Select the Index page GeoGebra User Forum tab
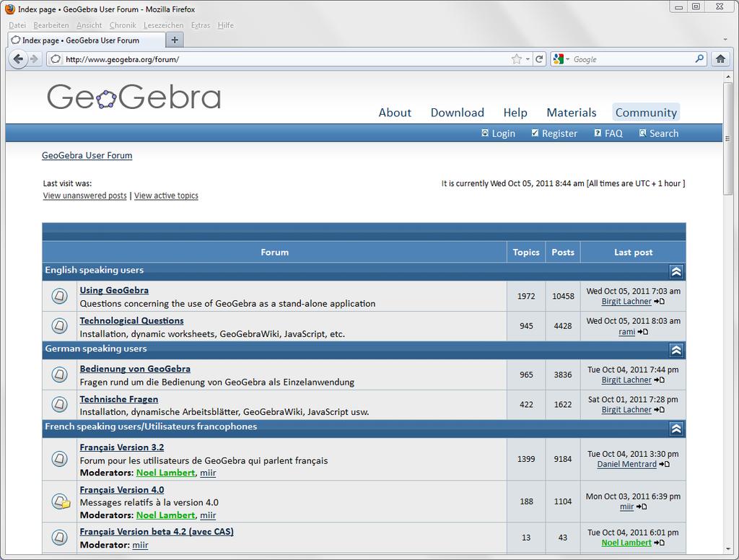 pos(87,40)
